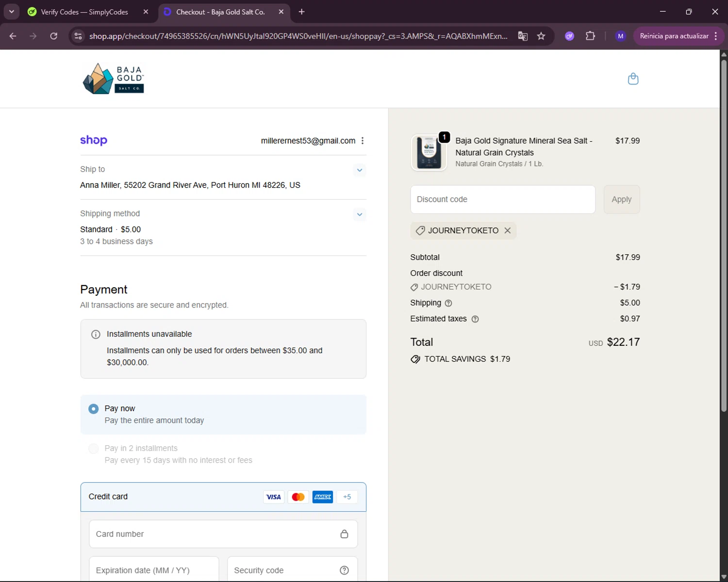Open the Shipping info help icon
728x582 pixels.
448,303
